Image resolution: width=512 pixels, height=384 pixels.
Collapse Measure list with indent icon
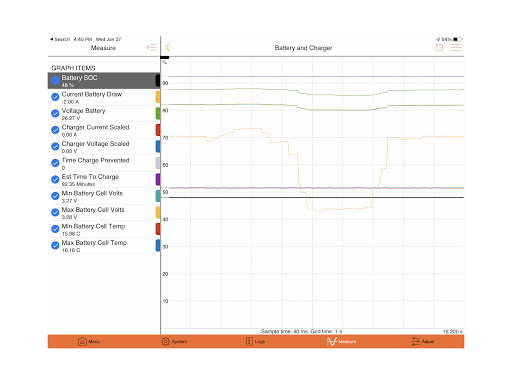(151, 48)
